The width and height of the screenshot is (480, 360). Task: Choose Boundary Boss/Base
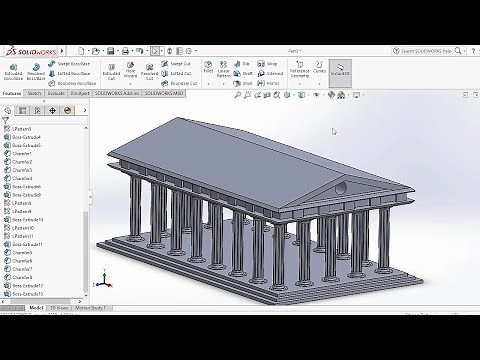tap(72, 83)
